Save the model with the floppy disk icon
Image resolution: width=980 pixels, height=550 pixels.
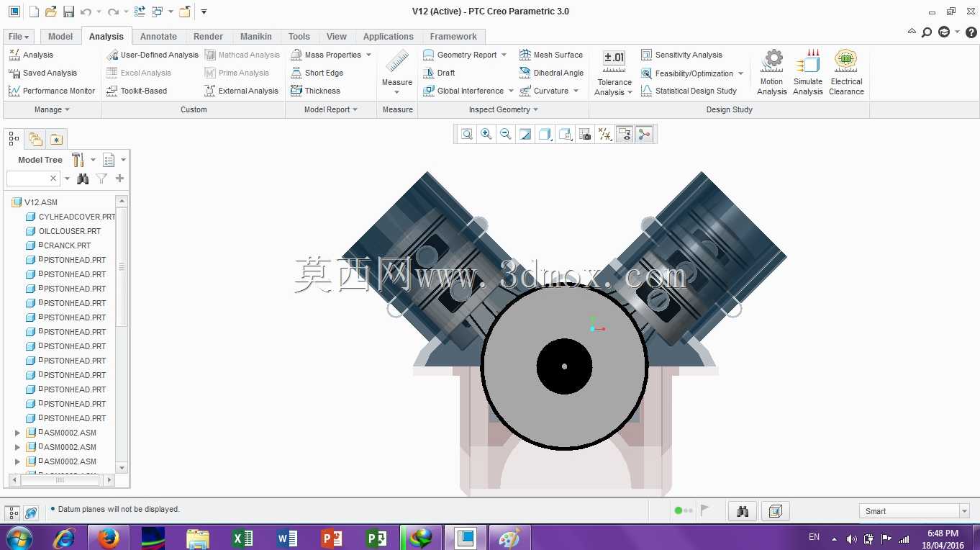pyautogui.click(x=69, y=12)
